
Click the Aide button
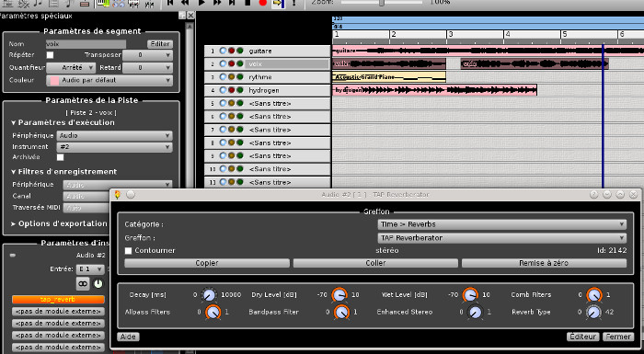[128, 337]
